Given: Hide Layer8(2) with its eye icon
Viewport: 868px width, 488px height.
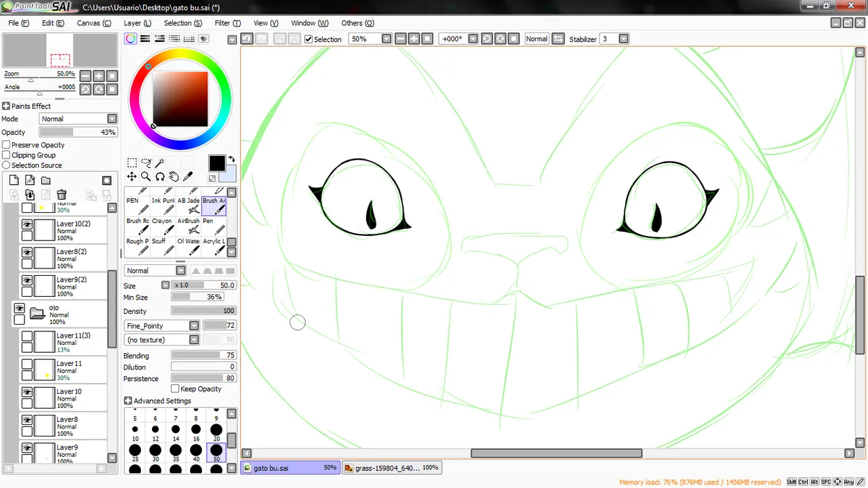Looking at the screenshot, I should pos(27,253).
